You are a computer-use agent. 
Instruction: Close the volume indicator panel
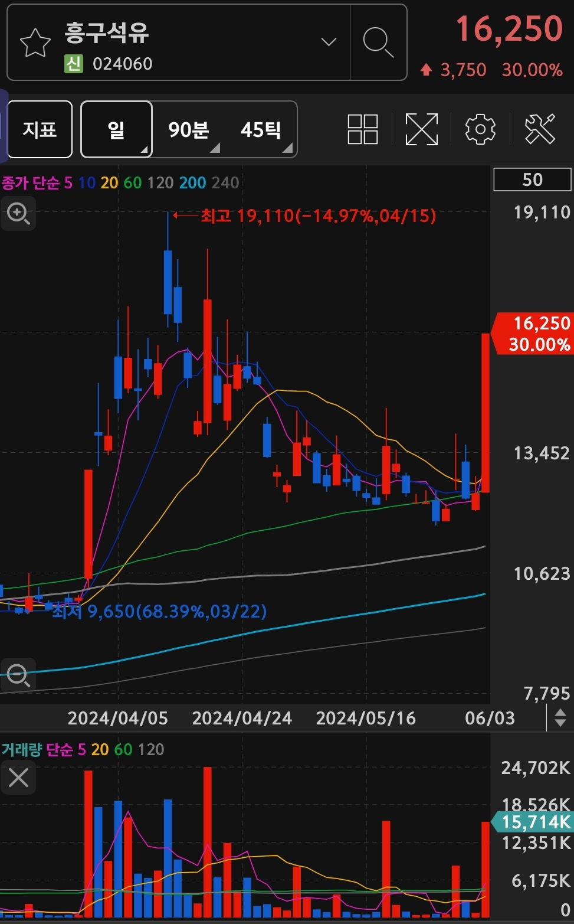point(18,778)
